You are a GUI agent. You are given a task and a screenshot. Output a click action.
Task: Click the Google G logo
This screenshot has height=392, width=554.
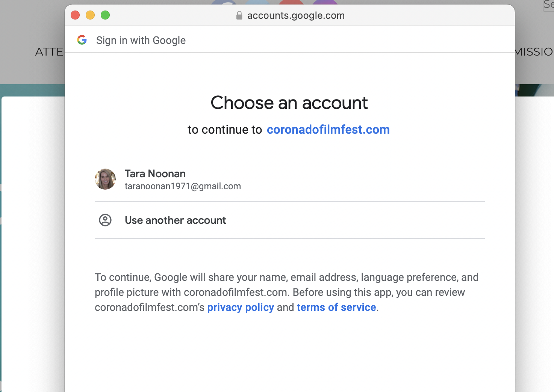pyautogui.click(x=82, y=40)
